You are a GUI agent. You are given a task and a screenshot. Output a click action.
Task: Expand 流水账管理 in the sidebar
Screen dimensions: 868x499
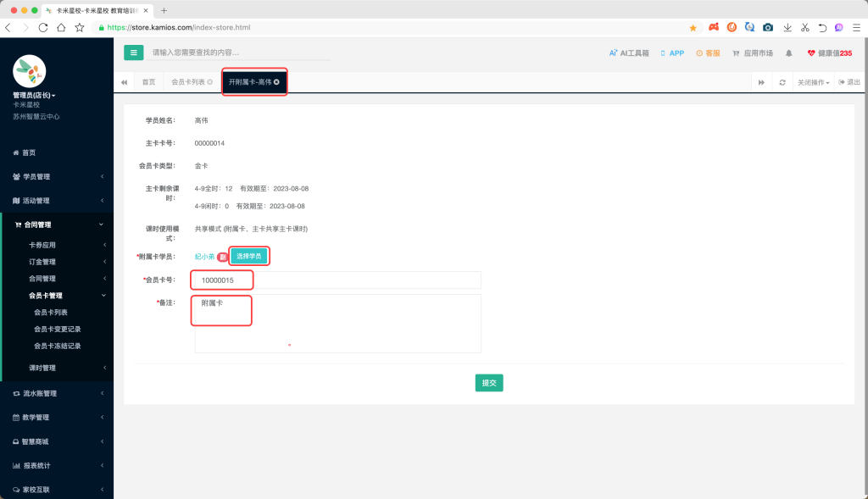click(57, 393)
